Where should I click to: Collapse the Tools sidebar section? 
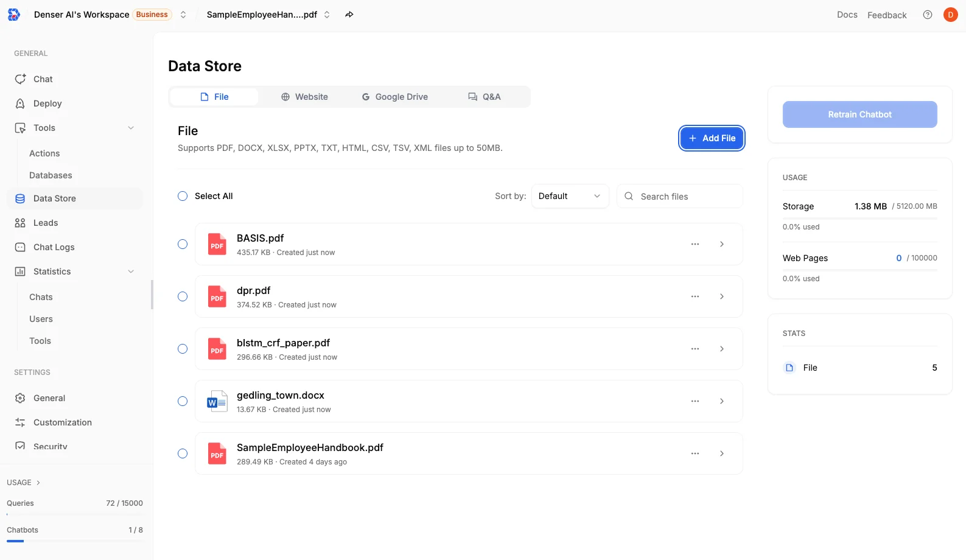pos(131,128)
